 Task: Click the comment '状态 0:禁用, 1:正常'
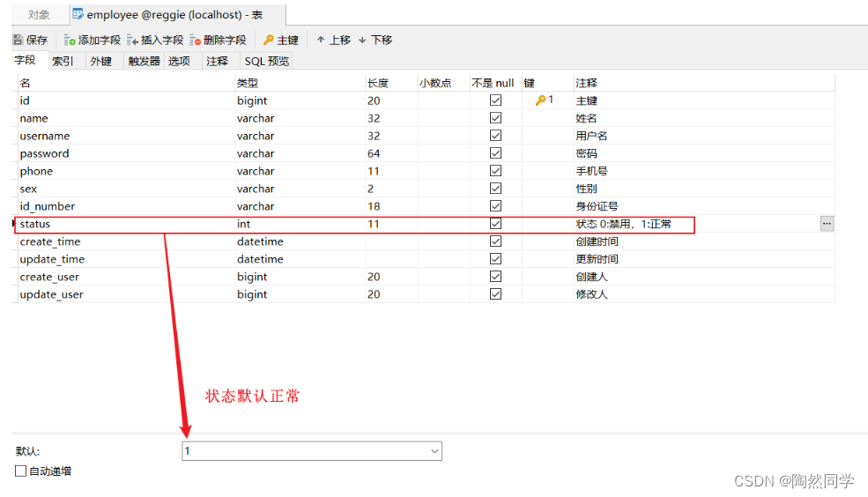(623, 224)
